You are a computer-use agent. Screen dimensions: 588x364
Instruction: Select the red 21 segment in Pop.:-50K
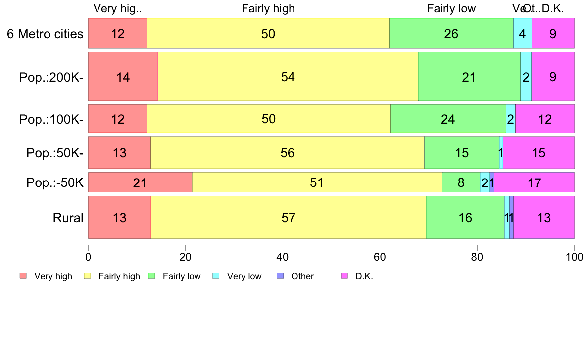click(x=140, y=182)
